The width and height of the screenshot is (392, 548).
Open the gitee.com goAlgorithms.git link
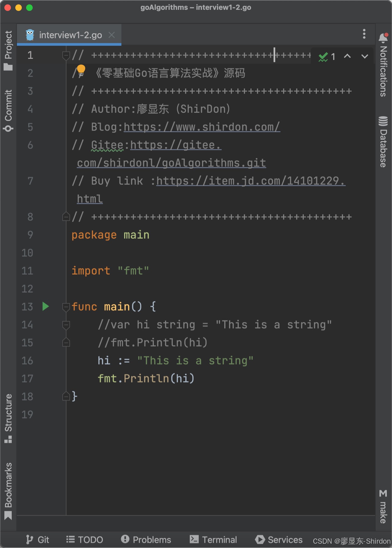(171, 154)
